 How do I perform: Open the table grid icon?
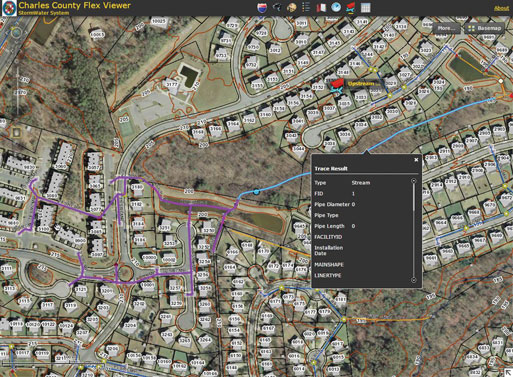[366, 8]
